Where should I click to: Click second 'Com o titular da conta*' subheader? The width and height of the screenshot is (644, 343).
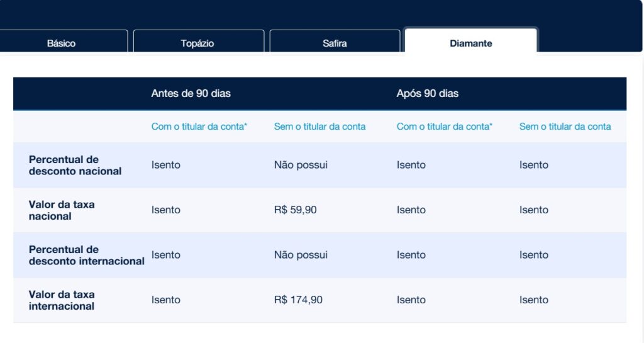click(445, 127)
